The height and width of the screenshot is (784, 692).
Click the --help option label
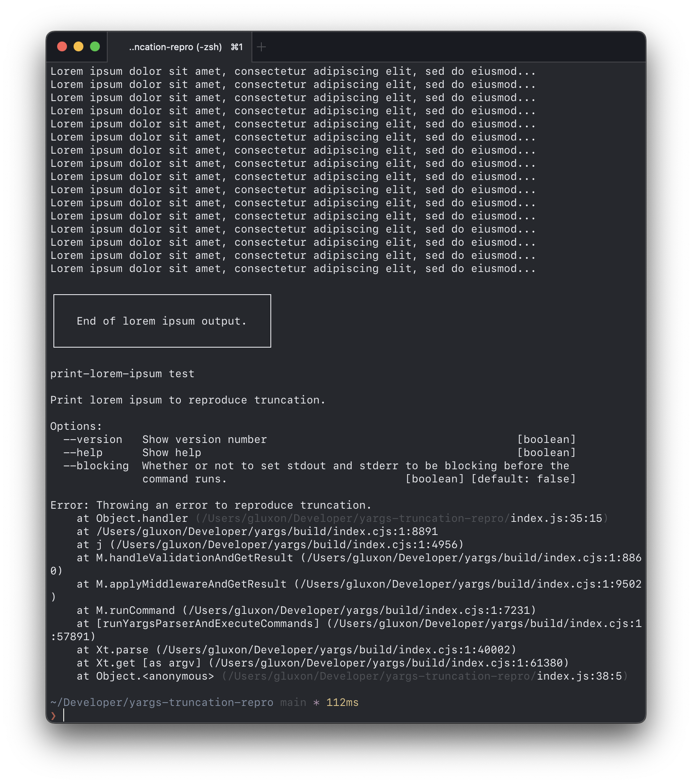click(x=83, y=452)
